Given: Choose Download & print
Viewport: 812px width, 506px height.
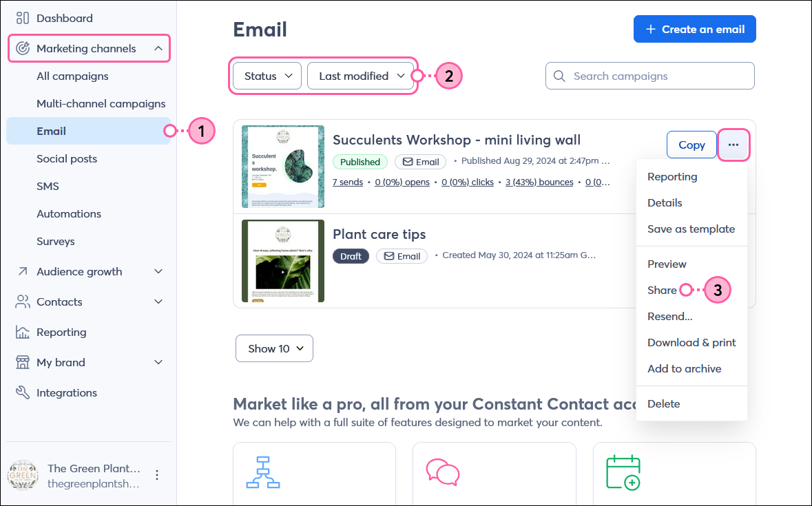Looking at the screenshot, I should click(691, 343).
